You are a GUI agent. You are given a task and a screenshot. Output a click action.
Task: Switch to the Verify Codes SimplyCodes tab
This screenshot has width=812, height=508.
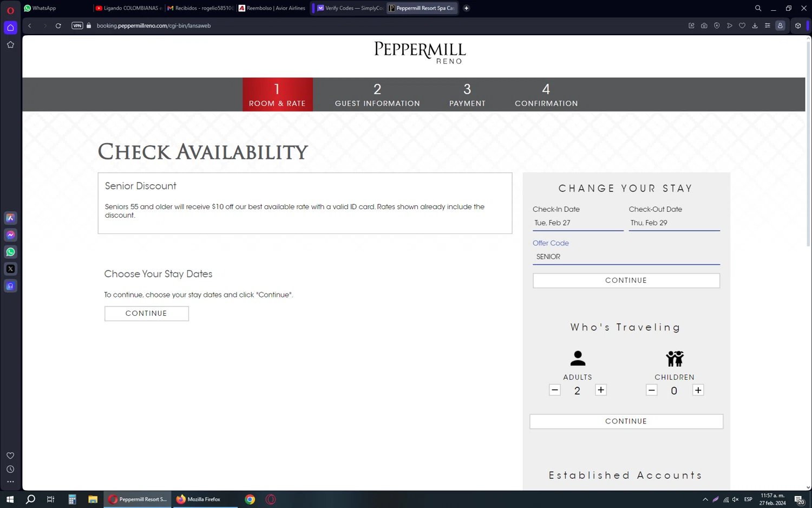pyautogui.click(x=350, y=8)
